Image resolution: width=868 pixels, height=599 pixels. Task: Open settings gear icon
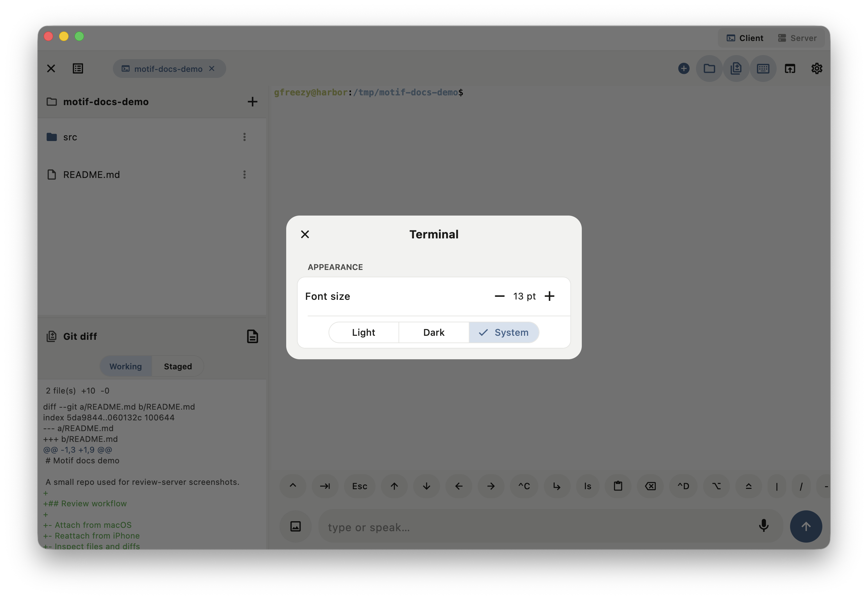click(817, 68)
